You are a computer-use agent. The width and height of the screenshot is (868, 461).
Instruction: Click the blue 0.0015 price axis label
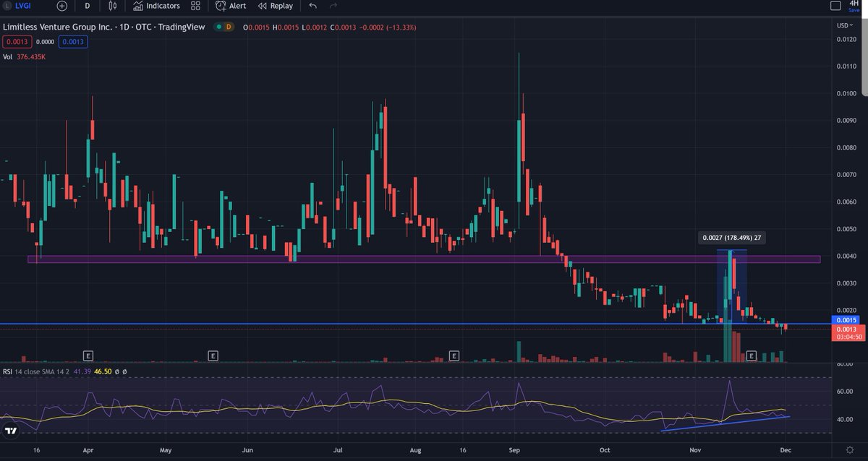tap(846, 319)
